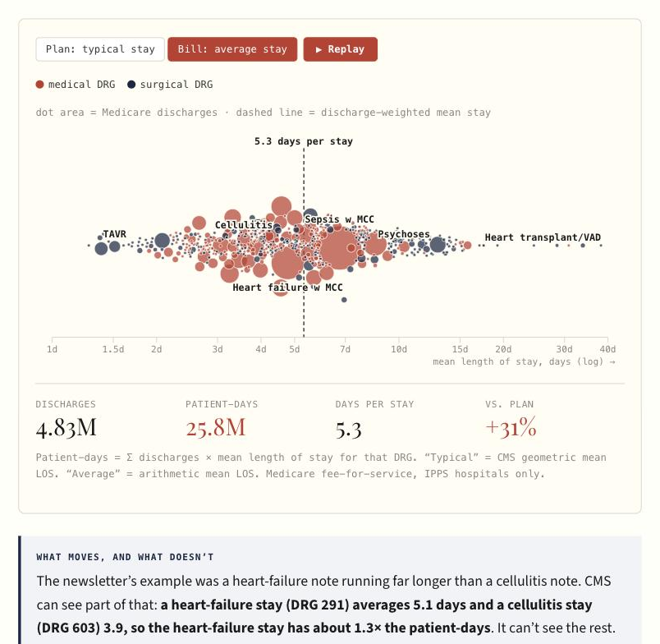Image resolution: width=660 pixels, height=644 pixels.
Task: Click the Heart failure w MCC bubble
Action: point(287,262)
